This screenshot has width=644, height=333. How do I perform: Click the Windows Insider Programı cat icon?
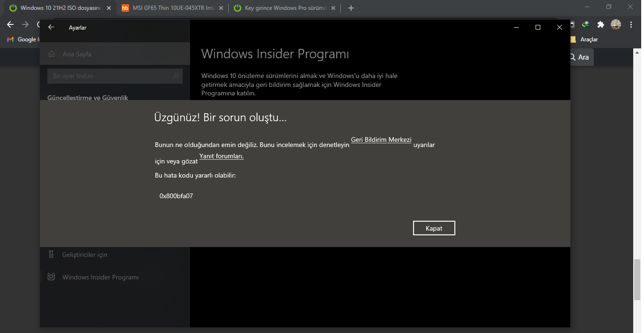(x=52, y=277)
